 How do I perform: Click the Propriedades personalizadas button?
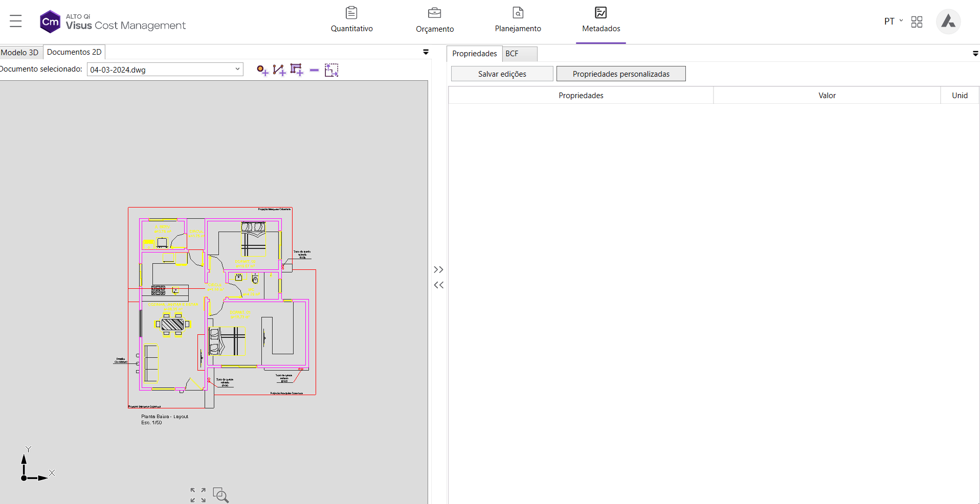click(x=621, y=74)
